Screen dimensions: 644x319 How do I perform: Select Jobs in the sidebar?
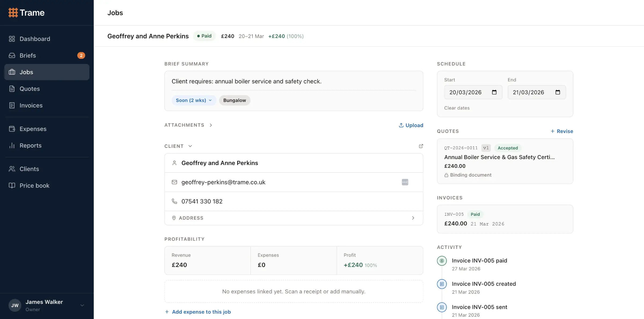(47, 72)
